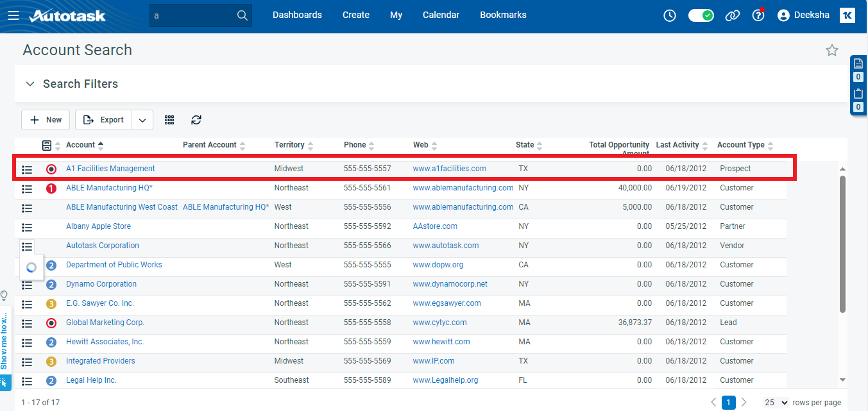Open the document notes side panel icon
Image resolution: width=868 pixels, height=411 pixels.
pos(858,63)
